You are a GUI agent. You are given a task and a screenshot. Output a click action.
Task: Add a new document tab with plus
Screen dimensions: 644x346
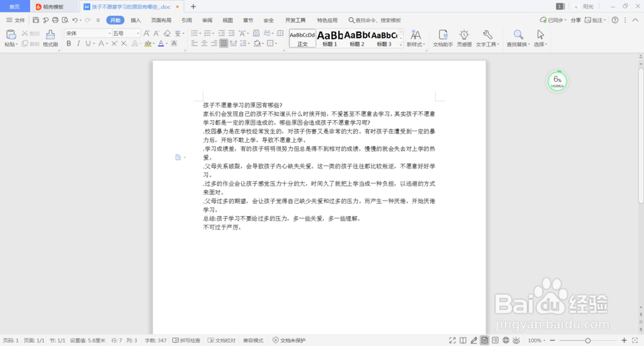point(193,6)
